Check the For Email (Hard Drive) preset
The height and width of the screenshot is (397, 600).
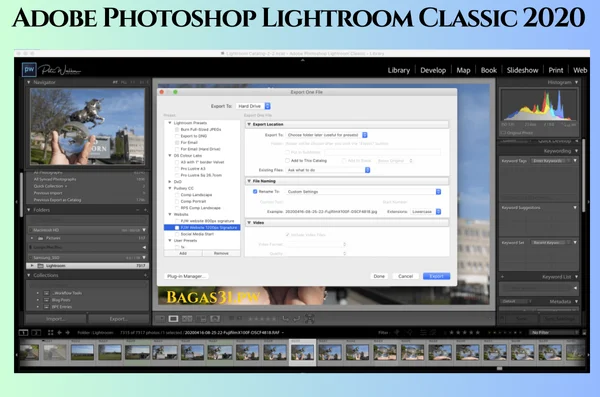177,149
